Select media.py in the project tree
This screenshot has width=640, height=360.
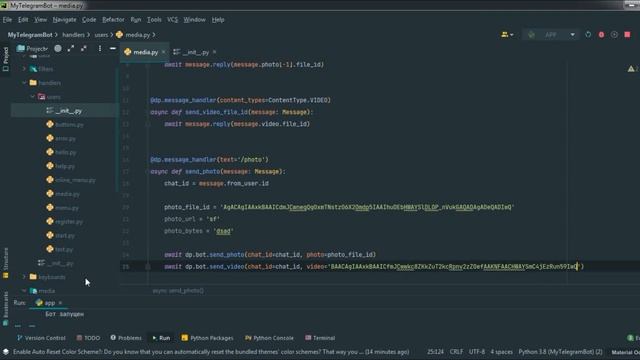click(63, 194)
